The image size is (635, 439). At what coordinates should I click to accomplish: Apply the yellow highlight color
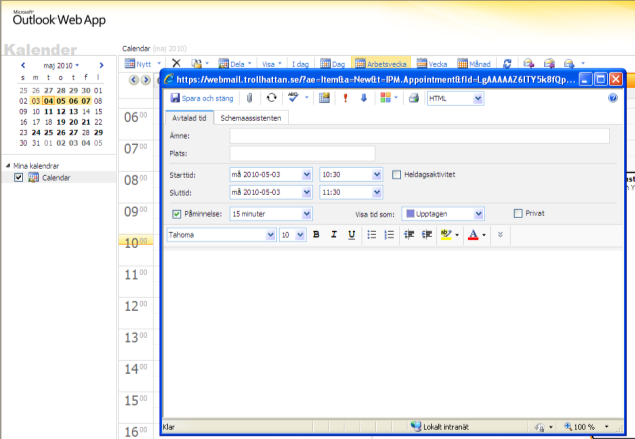point(446,234)
